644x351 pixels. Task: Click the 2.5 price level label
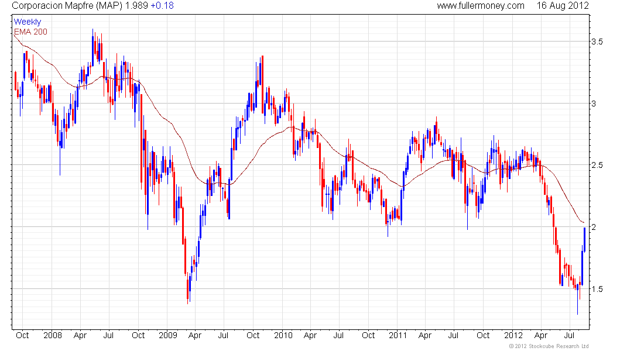tap(597, 166)
